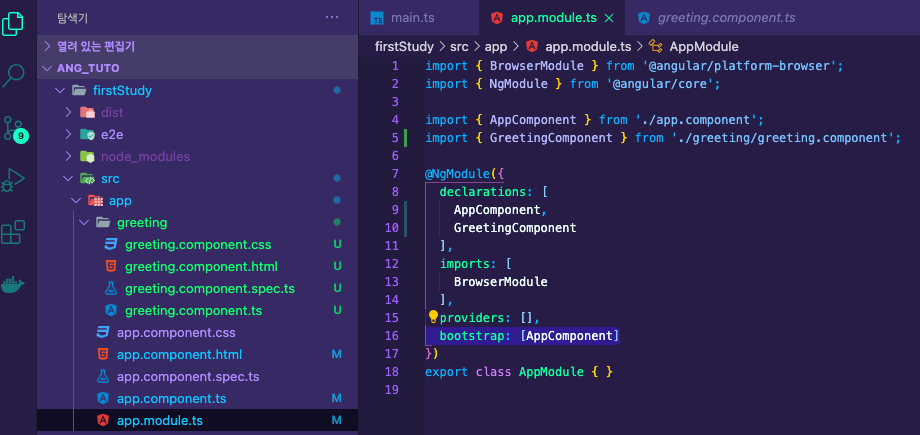This screenshot has height=435, width=920.
Task: Collapse the firstStudy folder chevron
Action: click(x=59, y=90)
